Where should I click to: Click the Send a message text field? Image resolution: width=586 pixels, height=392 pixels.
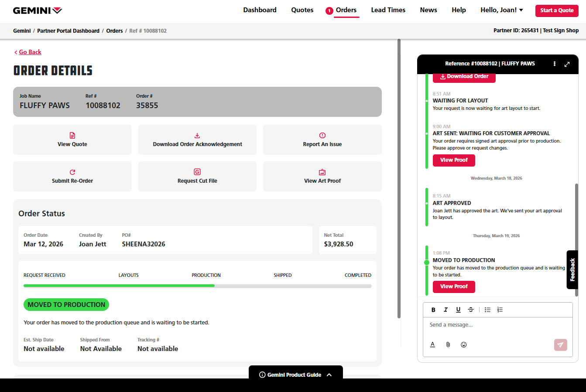click(497, 325)
